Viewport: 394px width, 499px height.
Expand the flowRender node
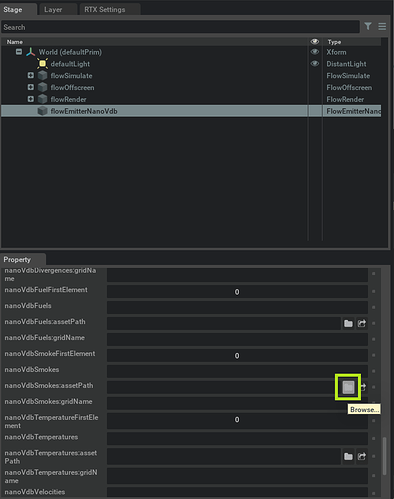31,99
